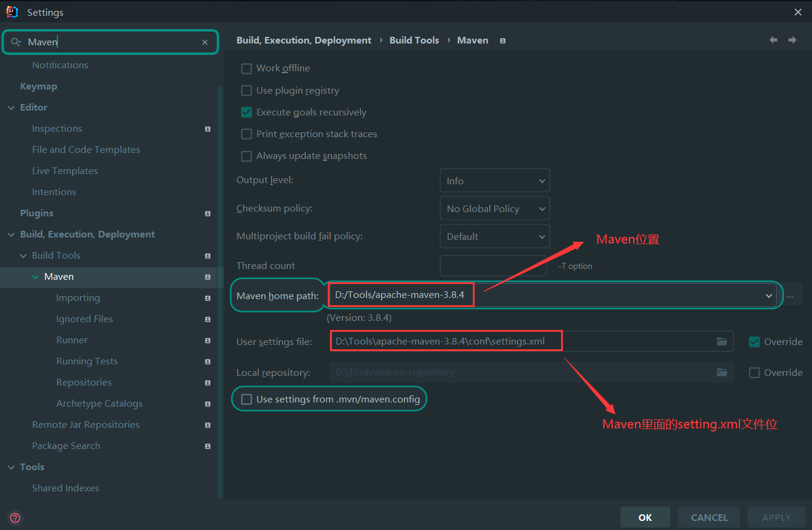Uncheck Execute goals recursively
Image resolution: width=812 pixels, height=530 pixels.
(x=246, y=112)
